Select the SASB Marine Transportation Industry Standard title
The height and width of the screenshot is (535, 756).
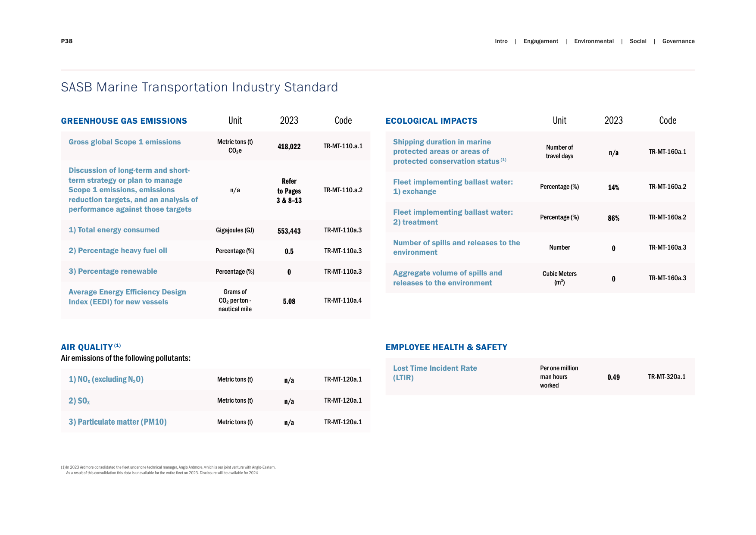(200, 87)
